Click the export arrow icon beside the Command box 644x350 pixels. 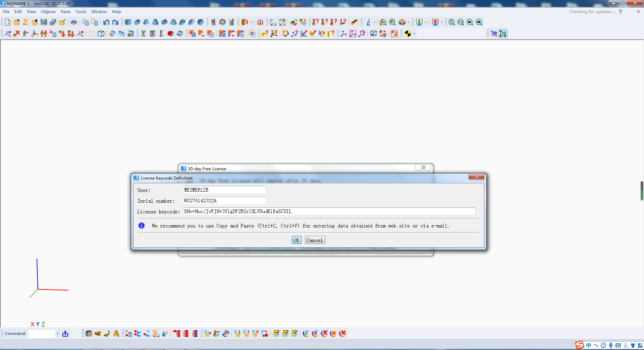pos(65,334)
